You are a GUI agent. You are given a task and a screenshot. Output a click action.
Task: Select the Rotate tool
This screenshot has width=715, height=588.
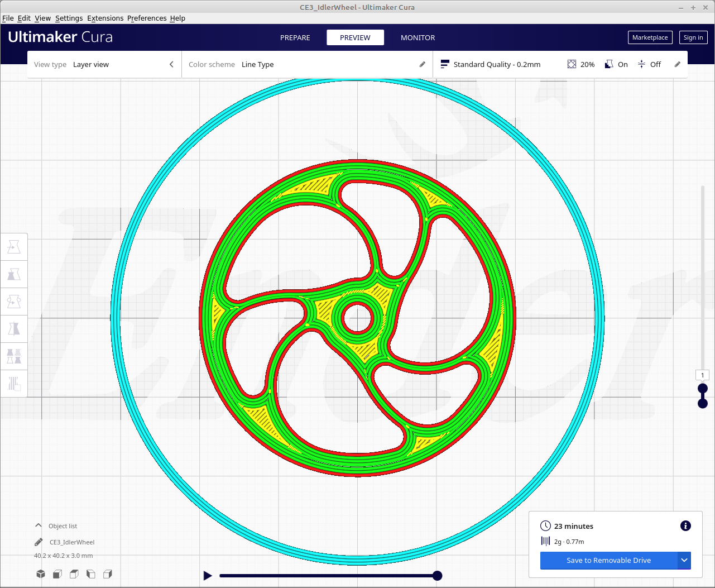coord(14,302)
